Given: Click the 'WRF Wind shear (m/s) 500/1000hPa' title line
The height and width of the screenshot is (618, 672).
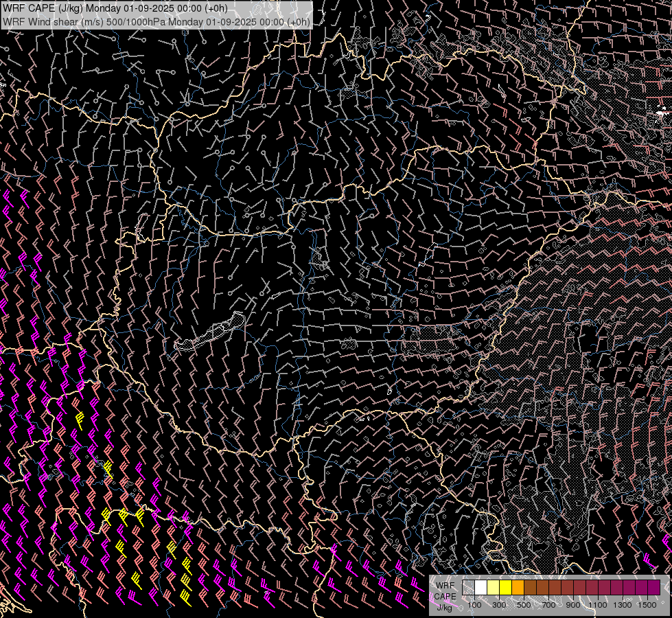Looking at the screenshot, I should click(157, 22).
